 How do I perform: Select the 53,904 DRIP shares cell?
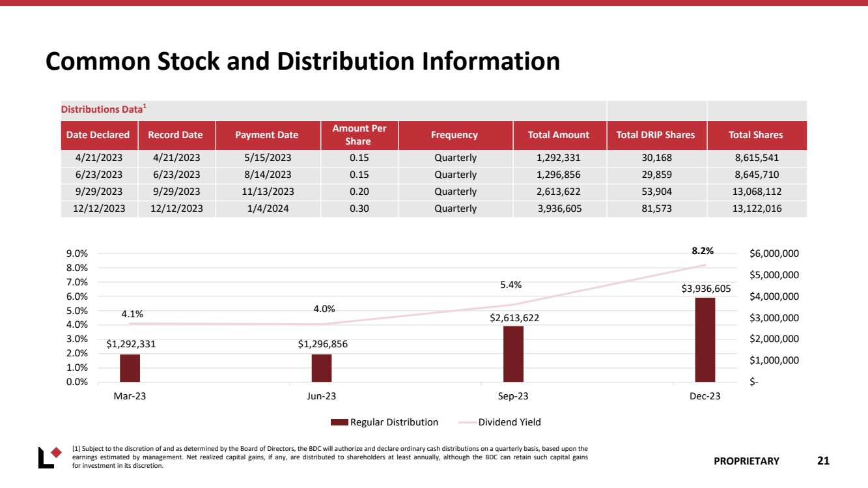tap(656, 192)
